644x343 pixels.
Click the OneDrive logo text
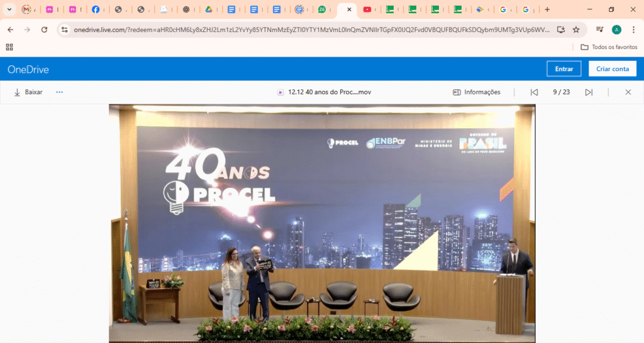point(28,70)
